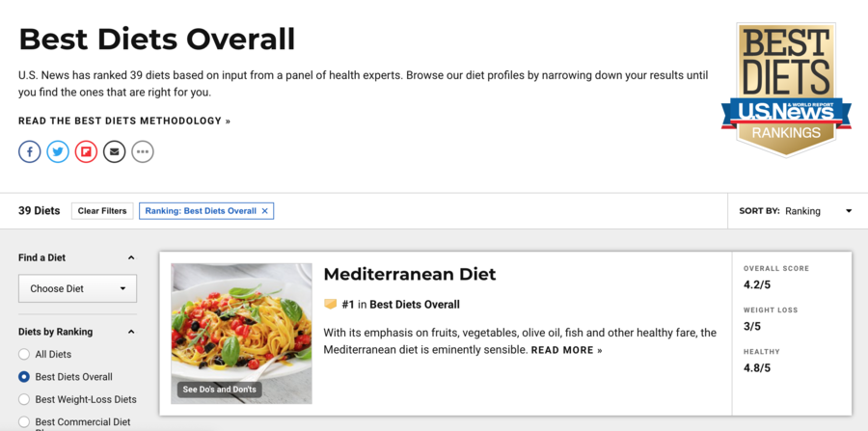Image resolution: width=868 pixels, height=431 pixels.
Task: Click the Clear Filters button
Action: pyautogui.click(x=102, y=211)
